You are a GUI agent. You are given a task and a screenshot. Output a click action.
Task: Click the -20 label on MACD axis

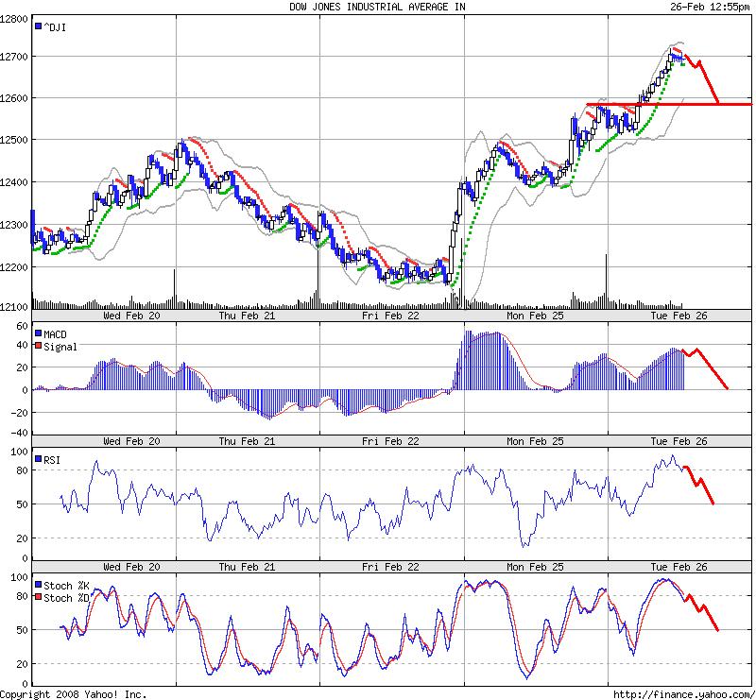[20, 413]
